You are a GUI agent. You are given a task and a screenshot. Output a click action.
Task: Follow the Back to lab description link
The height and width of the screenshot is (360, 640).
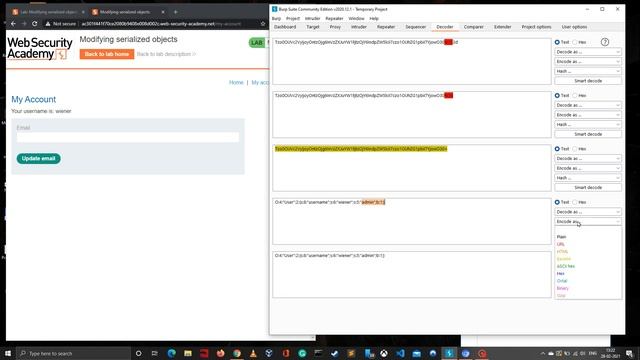(166, 54)
